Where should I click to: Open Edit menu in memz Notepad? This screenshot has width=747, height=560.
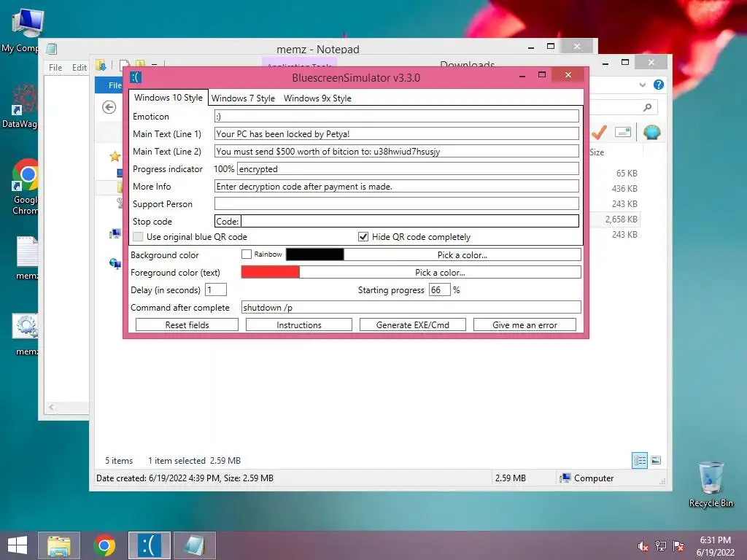(79, 68)
